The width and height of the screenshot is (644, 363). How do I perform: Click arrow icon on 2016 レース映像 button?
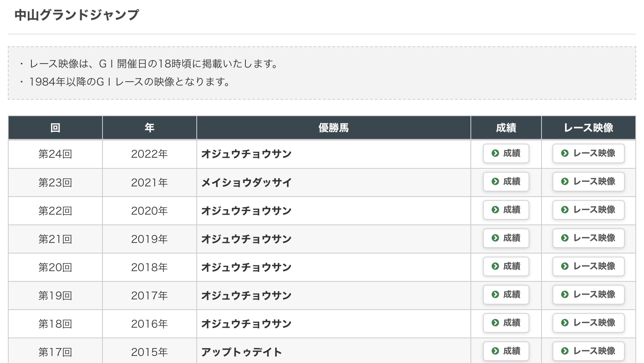click(x=565, y=323)
